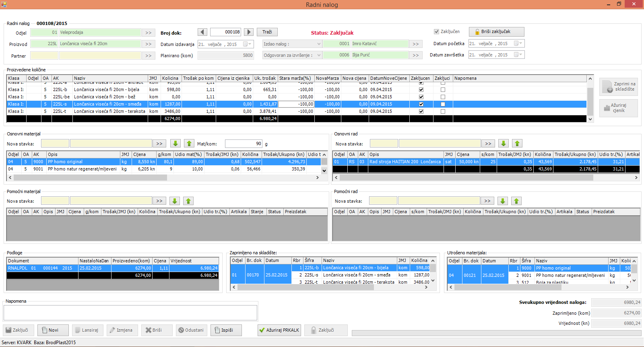Screen dimensions: 644x347
Task: Select Rad stroja HAITIAN 200 row
Action: pos(486,162)
